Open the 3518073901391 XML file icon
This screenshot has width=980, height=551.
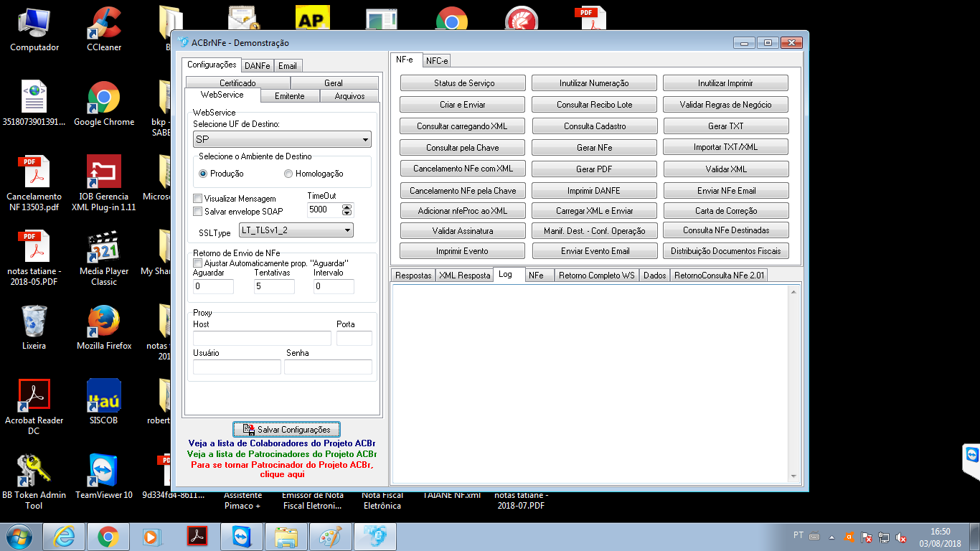(34, 104)
